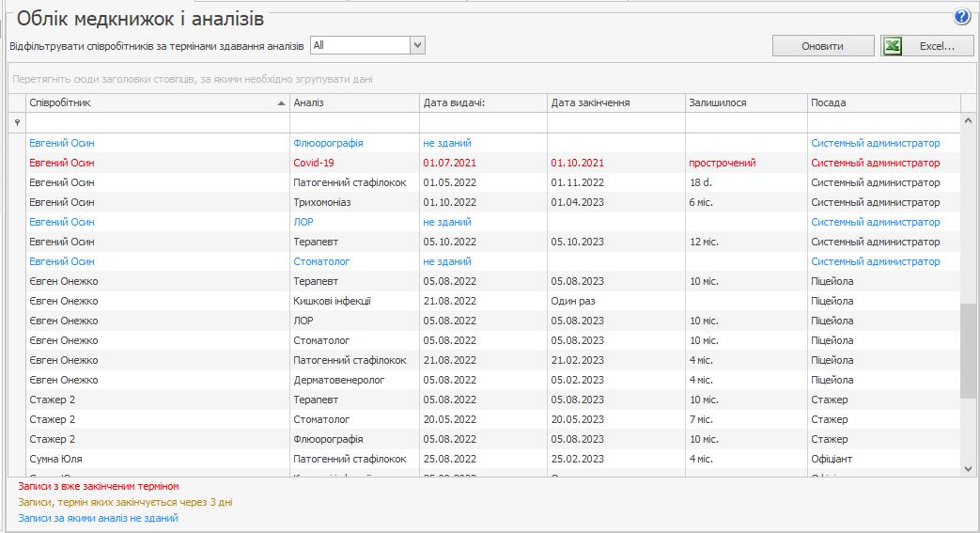Click the 'All' filter combo box field

tap(360, 45)
